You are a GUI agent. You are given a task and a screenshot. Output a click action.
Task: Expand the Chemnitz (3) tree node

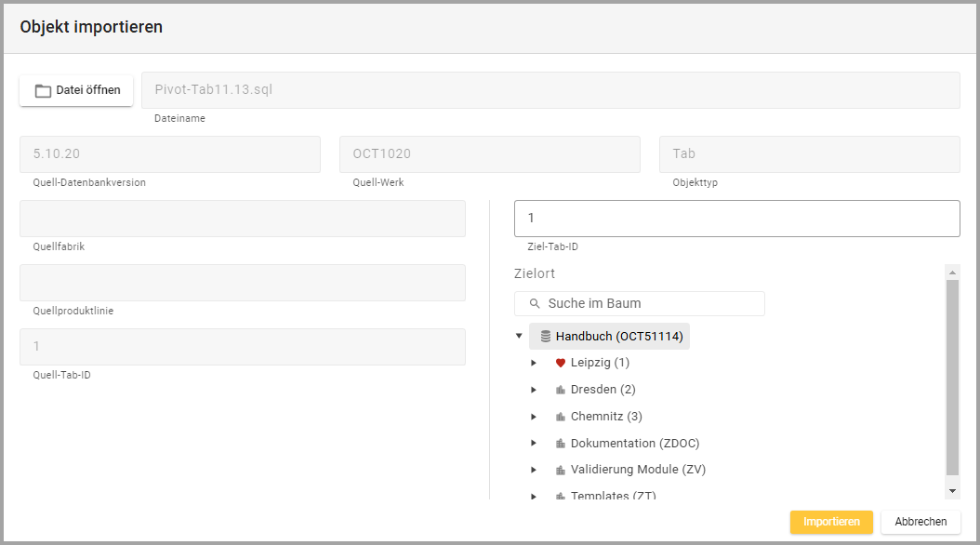534,417
